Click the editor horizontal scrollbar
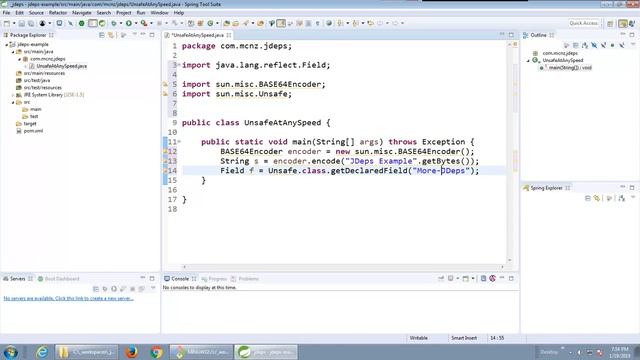 point(343,267)
